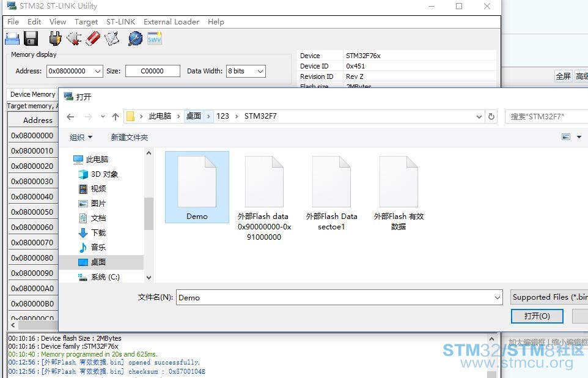Click address row 0x08000040
This screenshot has width=588, height=378.
tap(32, 197)
